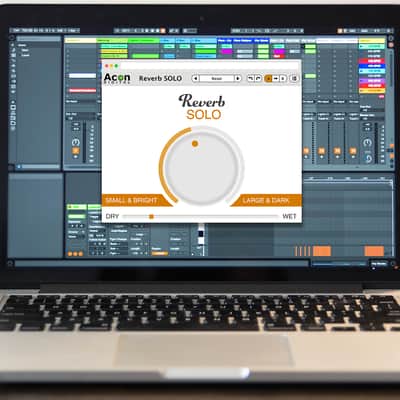Image resolution: width=400 pixels, height=400 pixels.
Task: Launch the purple scene in the Master track
Action: (x=372, y=81)
